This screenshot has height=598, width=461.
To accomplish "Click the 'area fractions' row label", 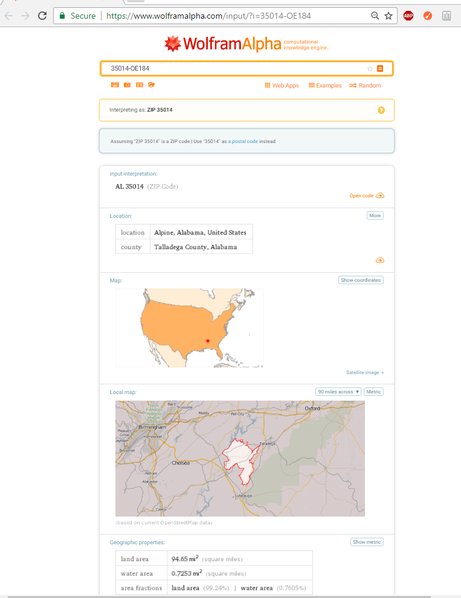I will (x=141, y=588).
